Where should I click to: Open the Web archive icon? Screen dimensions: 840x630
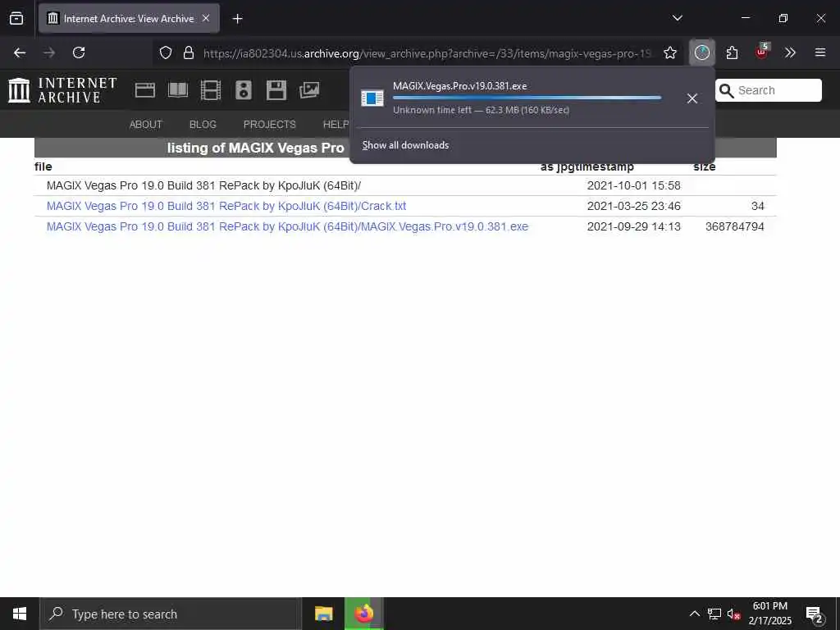tap(144, 90)
